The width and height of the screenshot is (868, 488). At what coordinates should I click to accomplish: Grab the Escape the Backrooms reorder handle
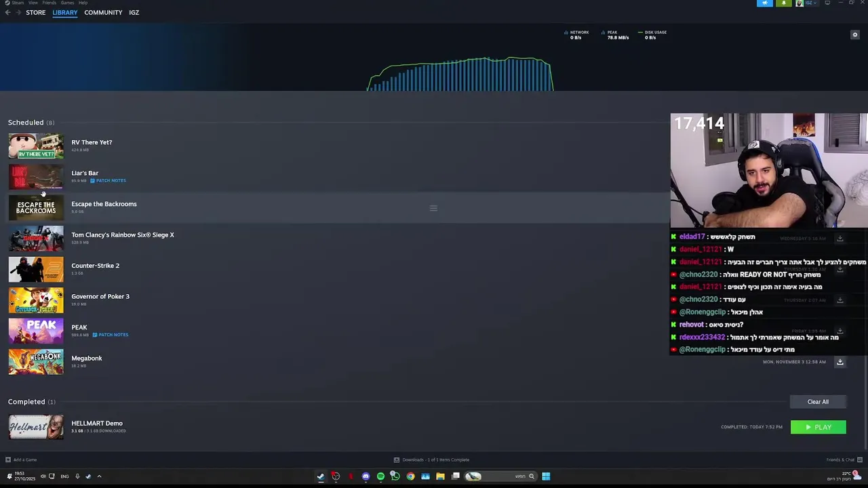433,208
